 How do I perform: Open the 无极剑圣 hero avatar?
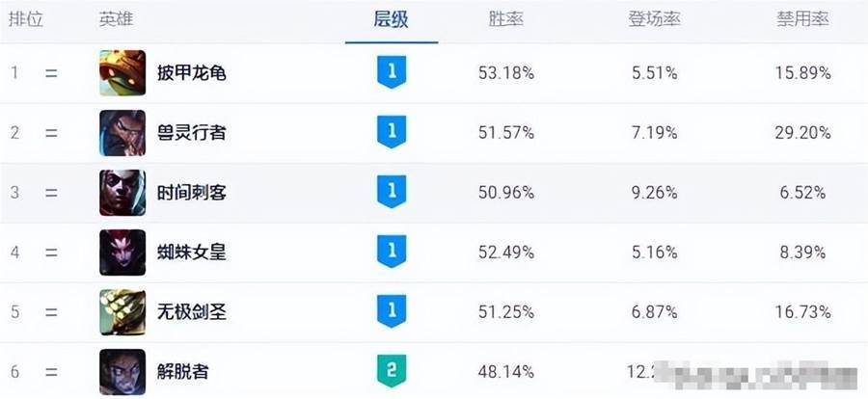coord(122,312)
